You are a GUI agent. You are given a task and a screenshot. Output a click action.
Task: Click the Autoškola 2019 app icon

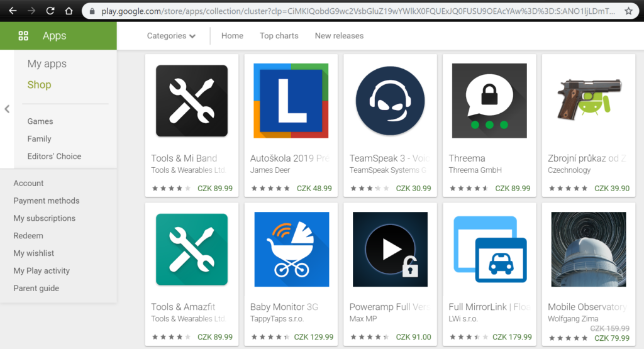coord(291,101)
